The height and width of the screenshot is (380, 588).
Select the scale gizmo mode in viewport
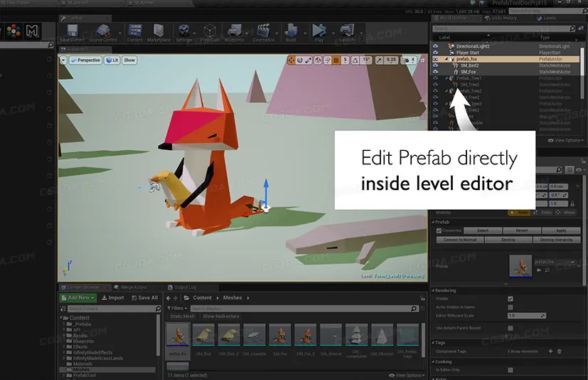pyautogui.click(x=308, y=60)
